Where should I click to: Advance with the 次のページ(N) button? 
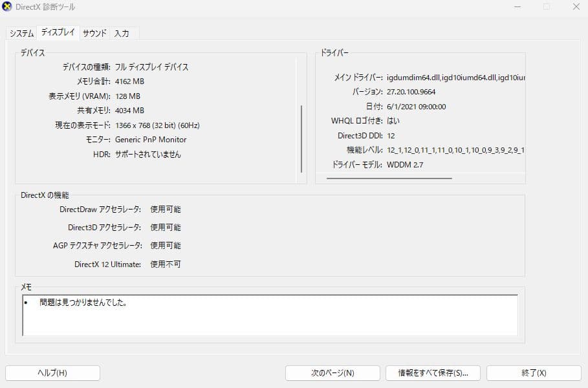(331, 372)
